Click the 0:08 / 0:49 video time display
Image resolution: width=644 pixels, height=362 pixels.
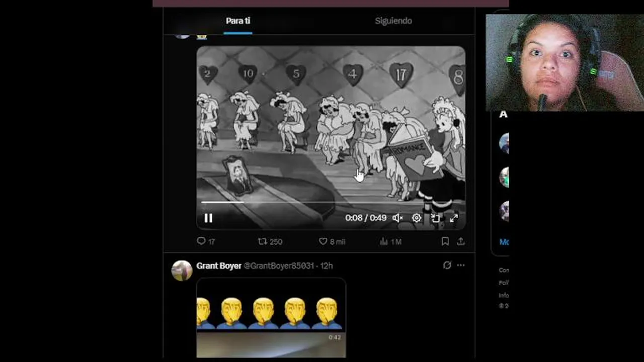[x=366, y=218]
